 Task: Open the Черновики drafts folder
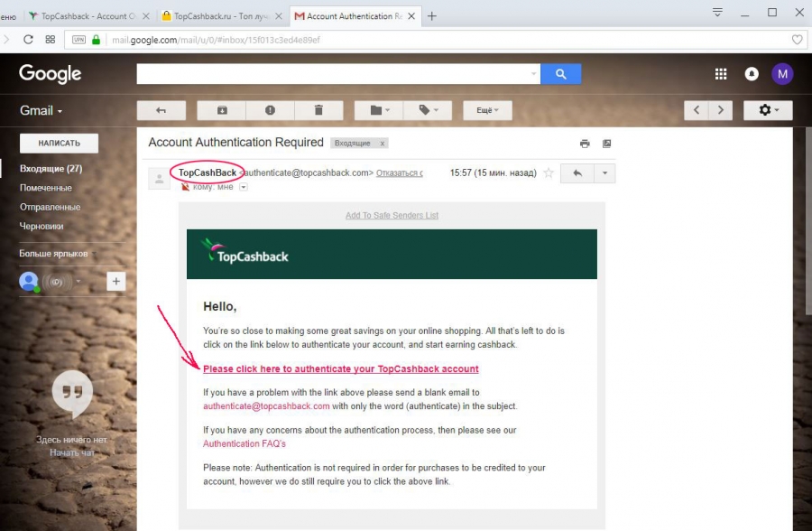42,226
